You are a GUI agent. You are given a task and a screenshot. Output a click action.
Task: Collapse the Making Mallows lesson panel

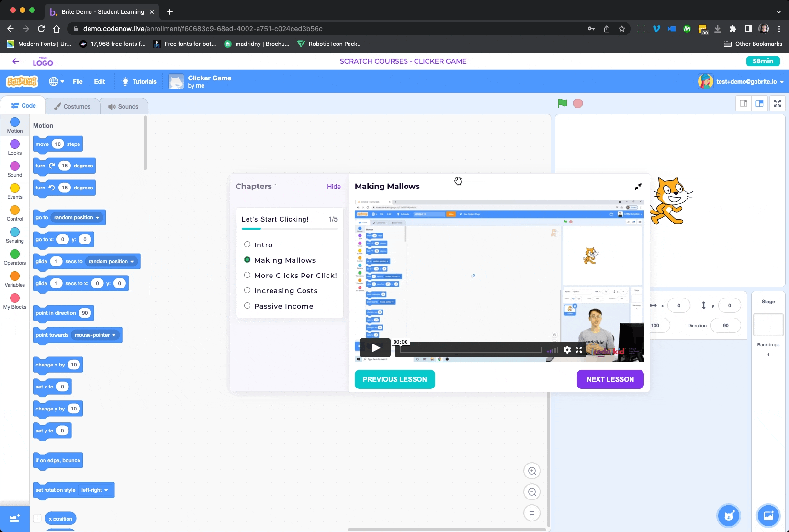tap(638, 187)
